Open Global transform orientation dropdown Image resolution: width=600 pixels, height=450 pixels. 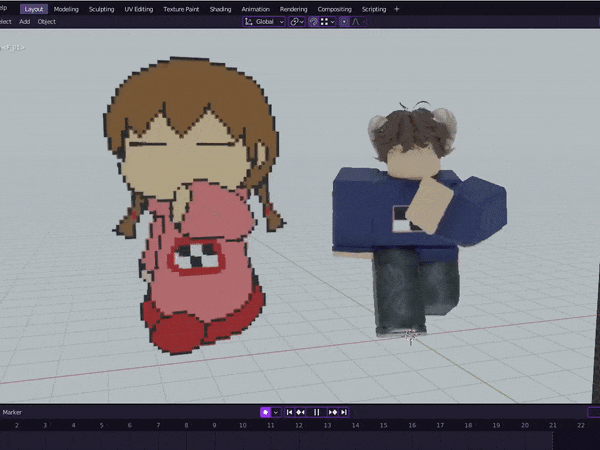tap(264, 22)
